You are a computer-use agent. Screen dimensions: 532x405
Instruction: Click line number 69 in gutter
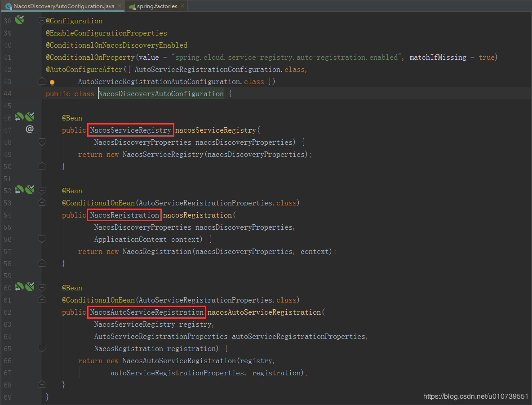[8, 397]
